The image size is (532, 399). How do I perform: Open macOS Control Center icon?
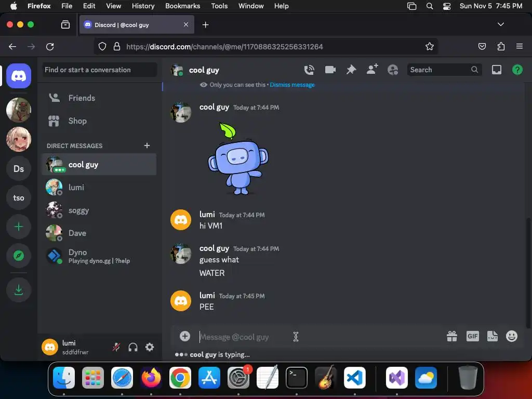446,6
